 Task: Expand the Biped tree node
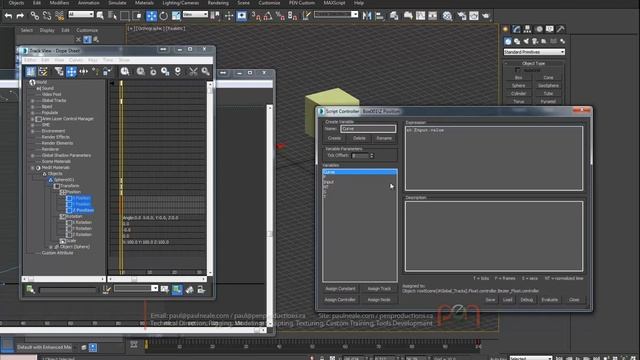pos(33,107)
